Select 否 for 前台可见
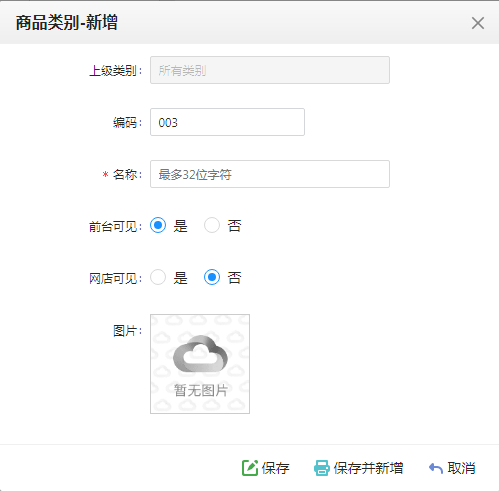This screenshot has width=499, height=491. click(x=212, y=225)
